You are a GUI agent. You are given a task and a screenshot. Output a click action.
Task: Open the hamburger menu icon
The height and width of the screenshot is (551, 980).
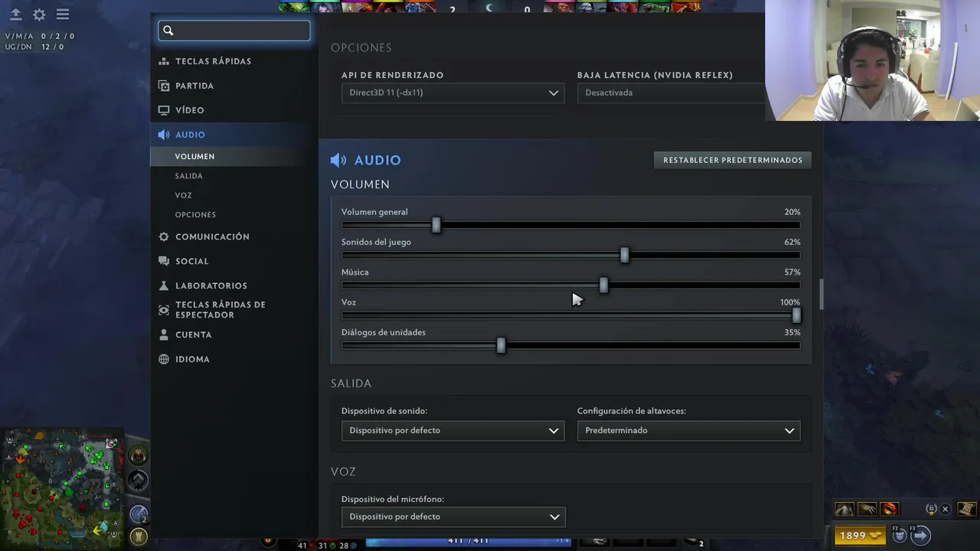coord(63,15)
